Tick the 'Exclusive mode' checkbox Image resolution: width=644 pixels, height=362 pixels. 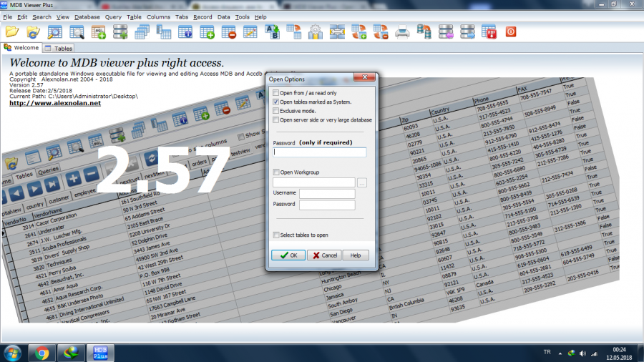(276, 112)
